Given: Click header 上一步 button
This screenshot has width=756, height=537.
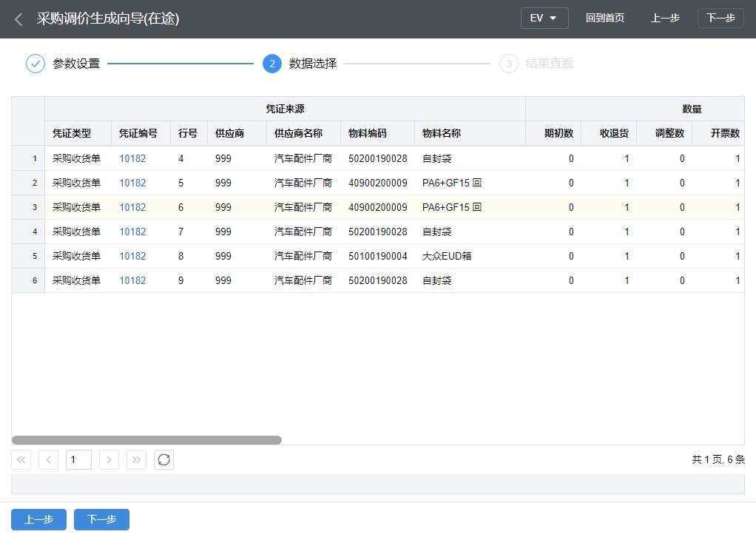Looking at the screenshot, I should point(665,18).
